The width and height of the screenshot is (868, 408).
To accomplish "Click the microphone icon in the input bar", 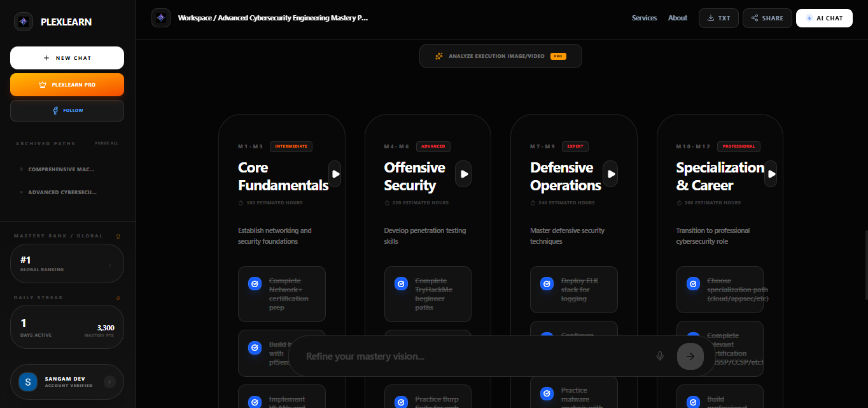I will tap(660, 356).
